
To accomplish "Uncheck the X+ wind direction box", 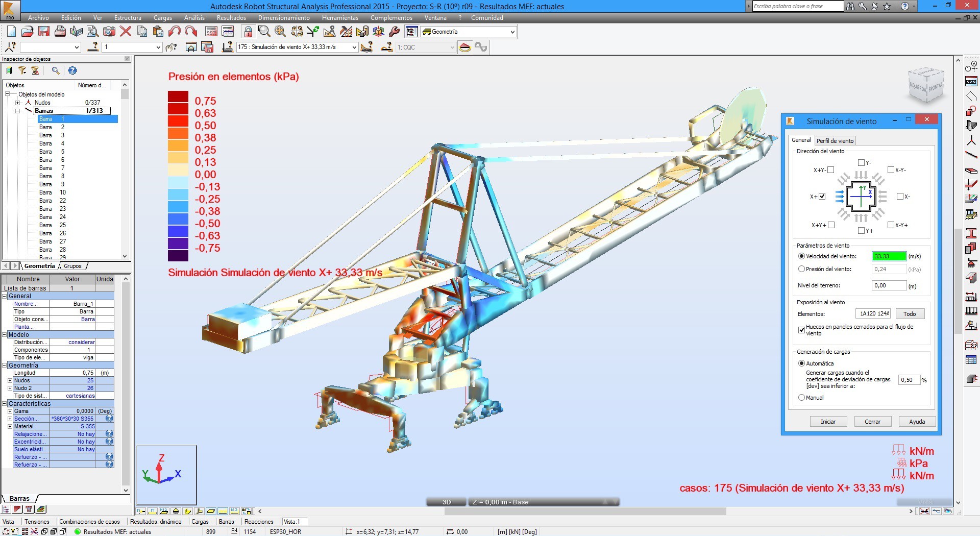I will tap(822, 196).
